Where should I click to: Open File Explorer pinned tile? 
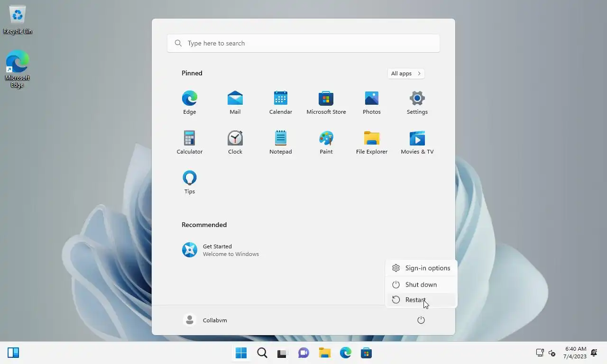[372, 142]
